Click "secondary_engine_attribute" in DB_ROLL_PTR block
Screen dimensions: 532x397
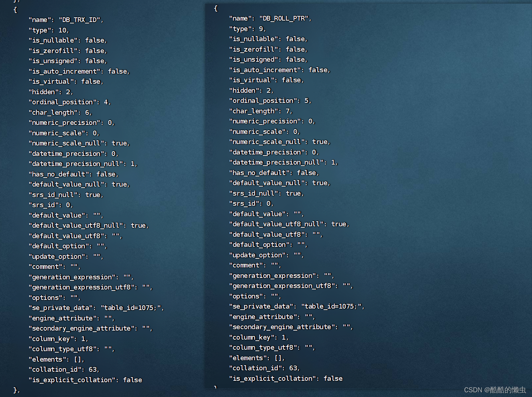pyautogui.click(x=291, y=327)
